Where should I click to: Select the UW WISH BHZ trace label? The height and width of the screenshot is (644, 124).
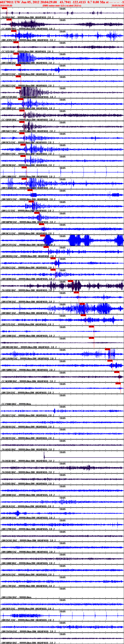28,643
